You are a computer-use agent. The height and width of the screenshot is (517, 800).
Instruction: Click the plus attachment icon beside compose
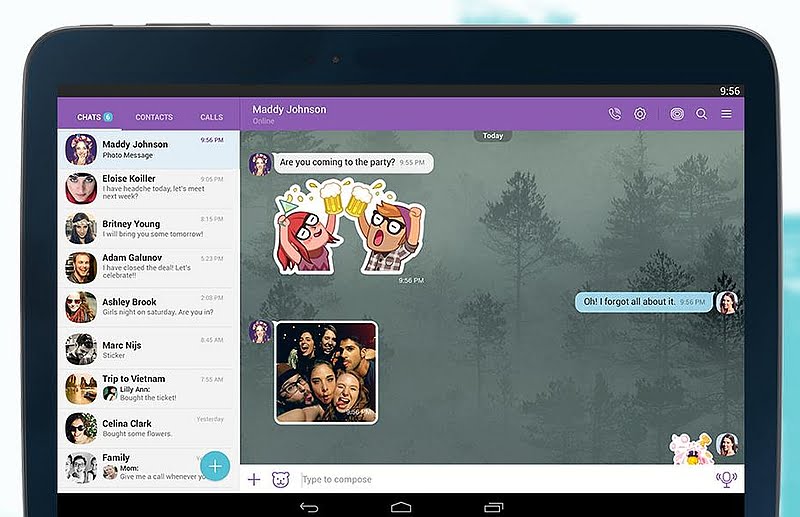pyautogui.click(x=254, y=480)
